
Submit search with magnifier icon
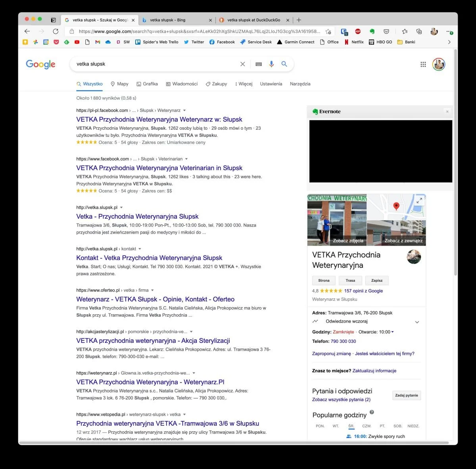click(284, 63)
